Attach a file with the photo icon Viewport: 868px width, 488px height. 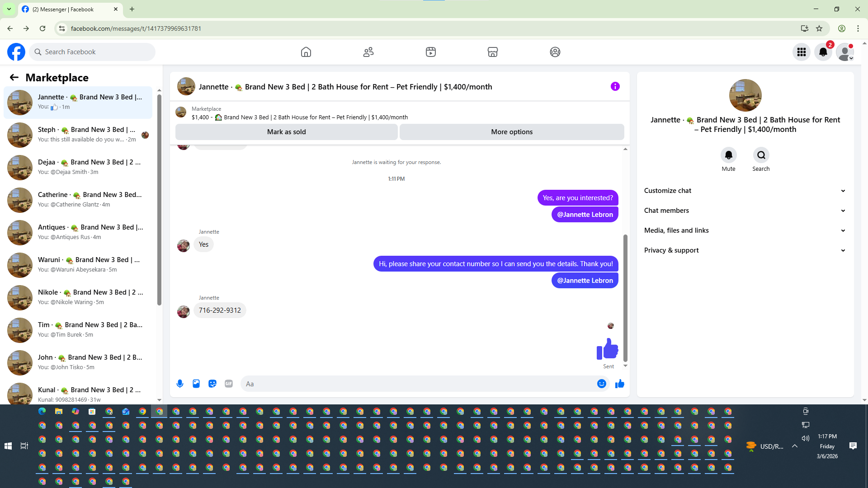(x=196, y=384)
